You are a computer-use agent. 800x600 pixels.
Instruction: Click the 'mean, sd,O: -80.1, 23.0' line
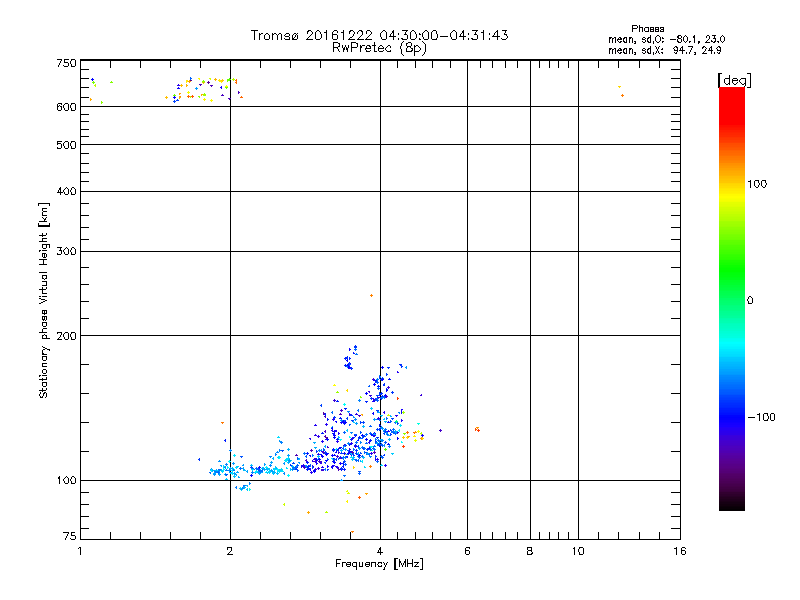[x=666, y=39]
